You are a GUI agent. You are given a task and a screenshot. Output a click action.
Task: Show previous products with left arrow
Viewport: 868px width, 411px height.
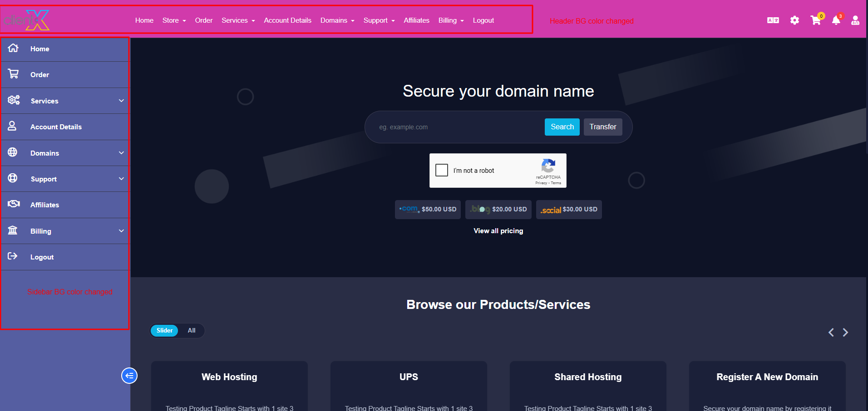[x=831, y=333]
